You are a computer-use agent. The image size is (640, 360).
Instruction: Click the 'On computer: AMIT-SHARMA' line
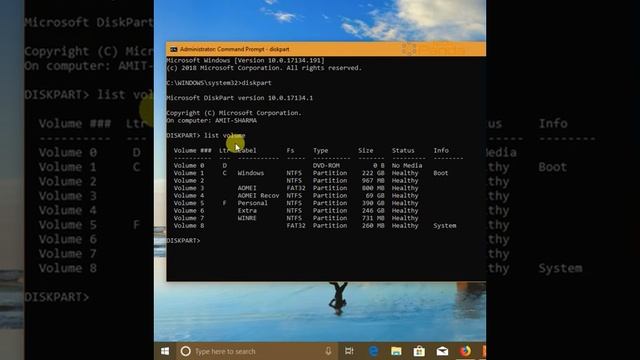pos(211,120)
